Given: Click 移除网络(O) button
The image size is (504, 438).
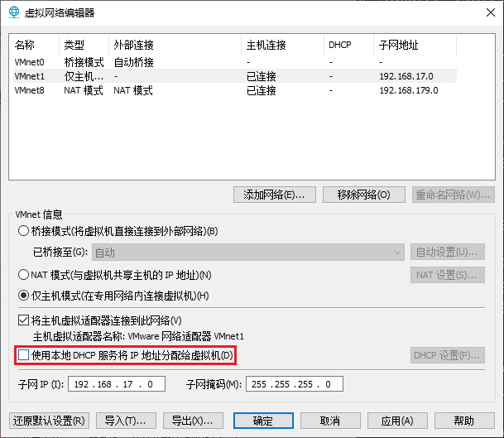Looking at the screenshot, I should click(x=364, y=195).
